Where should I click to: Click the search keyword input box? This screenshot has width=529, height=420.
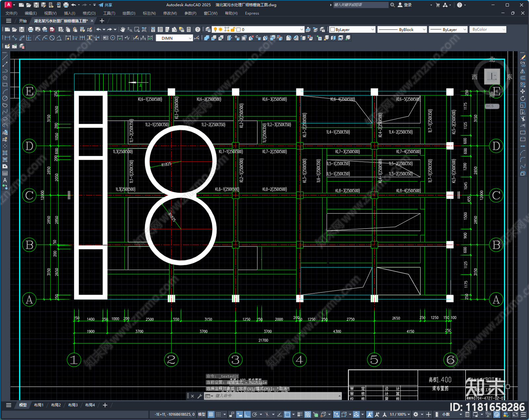[360, 5]
